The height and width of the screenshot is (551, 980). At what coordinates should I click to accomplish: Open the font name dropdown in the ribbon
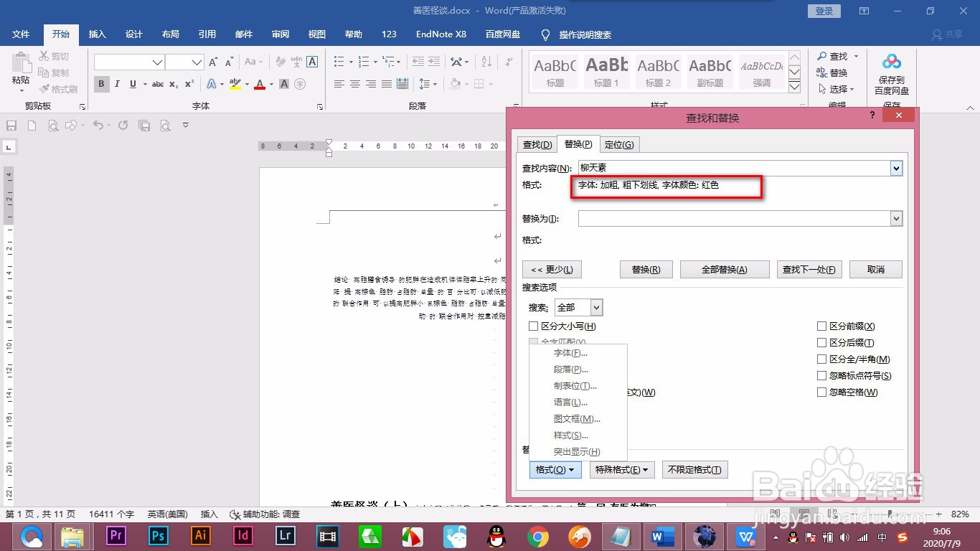point(157,62)
